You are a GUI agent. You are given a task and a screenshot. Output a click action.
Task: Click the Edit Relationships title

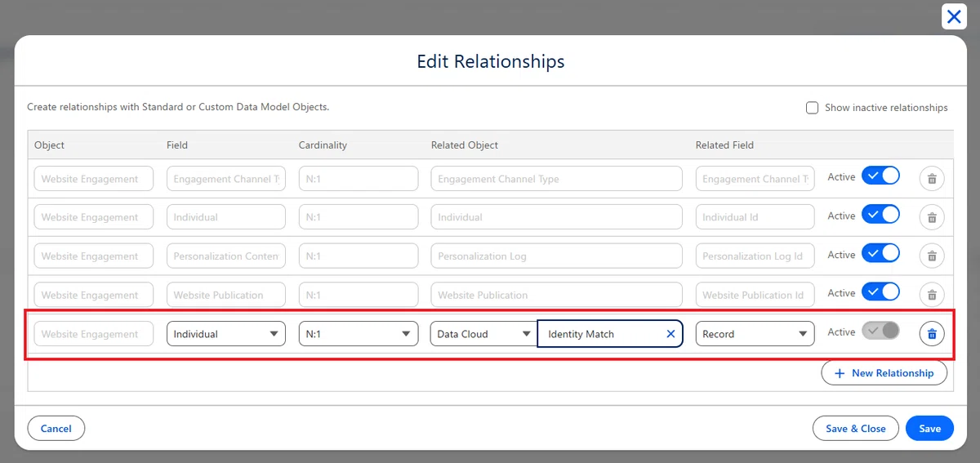click(491, 61)
